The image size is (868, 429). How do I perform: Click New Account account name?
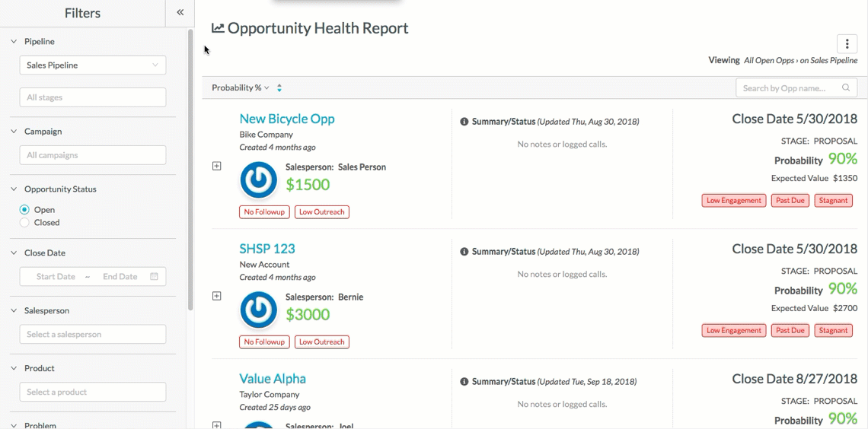pyautogui.click(x=265, y=264)
